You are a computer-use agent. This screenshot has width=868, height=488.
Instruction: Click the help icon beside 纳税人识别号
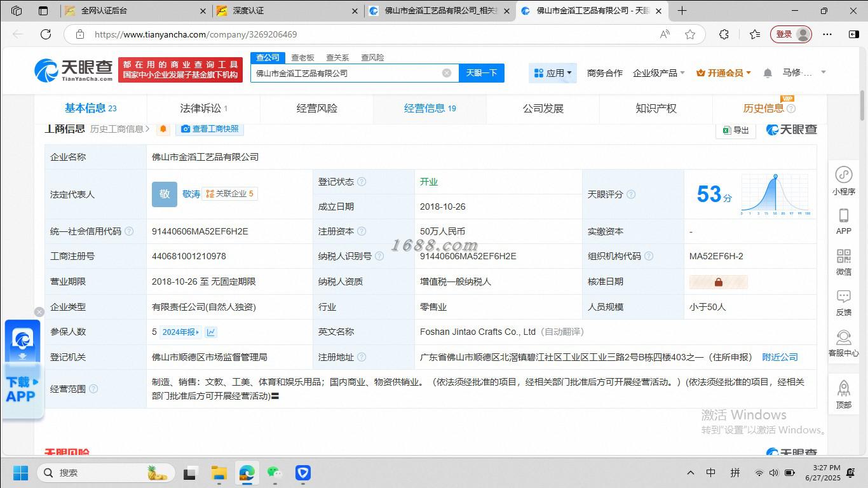tap(379, 256)
